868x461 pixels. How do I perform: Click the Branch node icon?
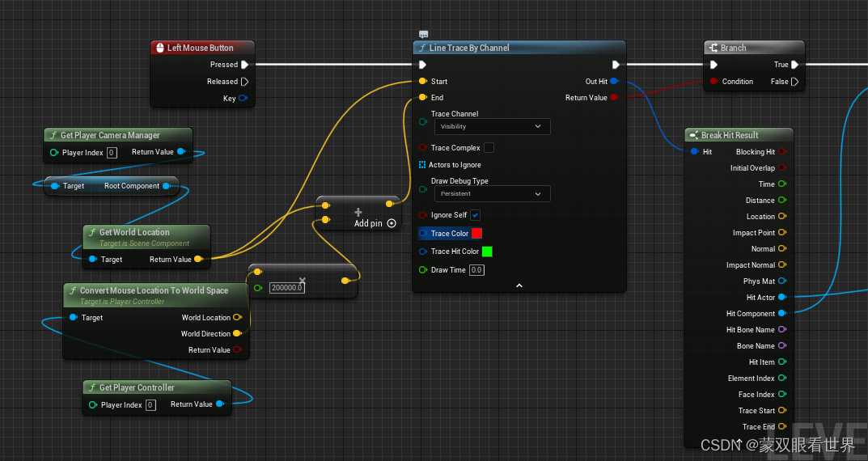click(713, 48)
